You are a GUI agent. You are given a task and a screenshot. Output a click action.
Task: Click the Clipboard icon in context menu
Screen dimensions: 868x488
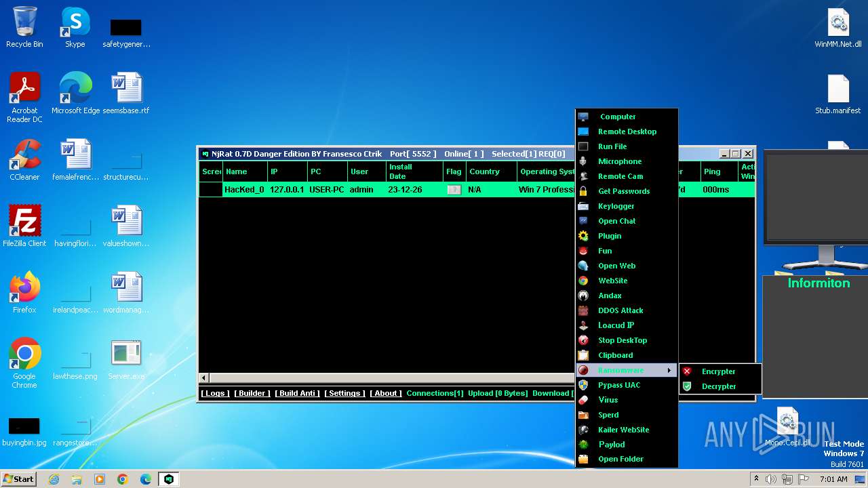click(583, 355)
